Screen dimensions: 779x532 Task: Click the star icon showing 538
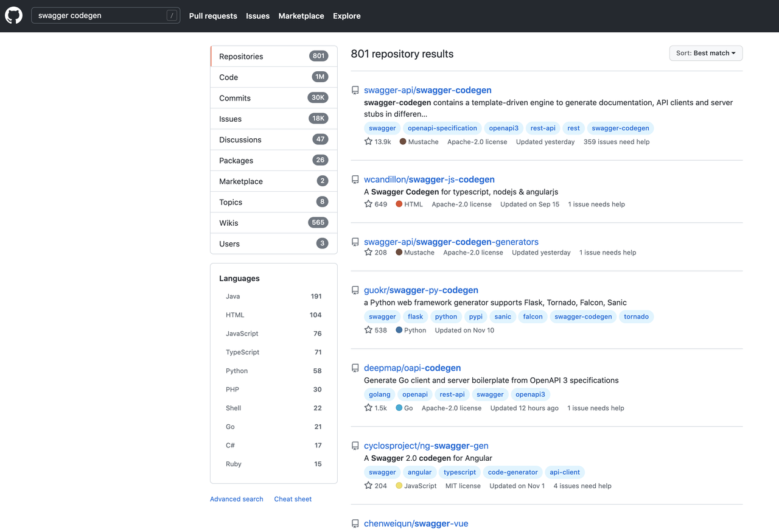[x=368, y=330]
